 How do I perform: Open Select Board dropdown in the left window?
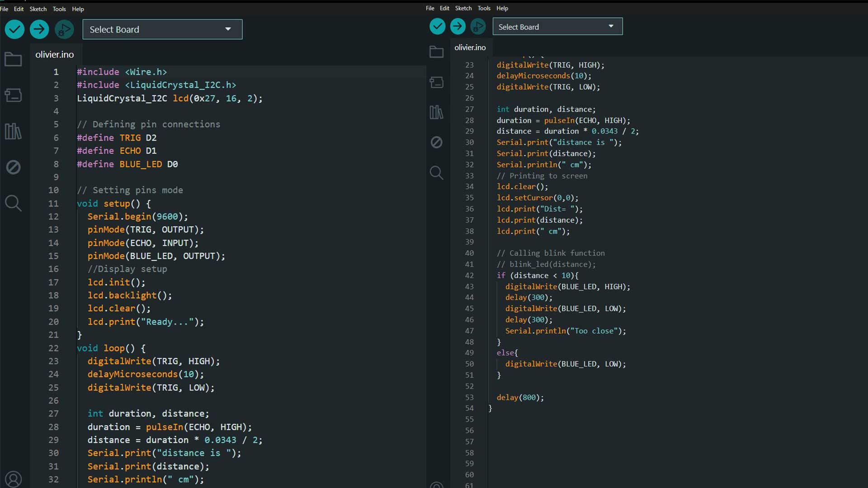click(x=162, y=29)
